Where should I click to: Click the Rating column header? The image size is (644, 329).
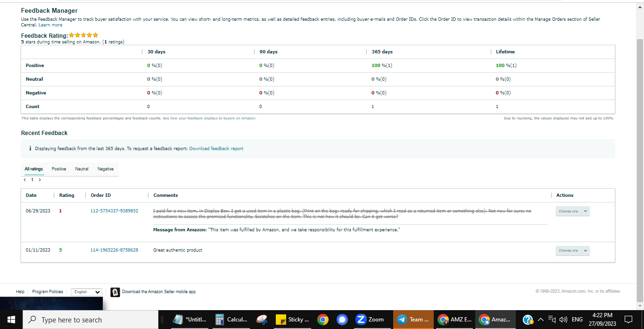[x=66, y=195]
